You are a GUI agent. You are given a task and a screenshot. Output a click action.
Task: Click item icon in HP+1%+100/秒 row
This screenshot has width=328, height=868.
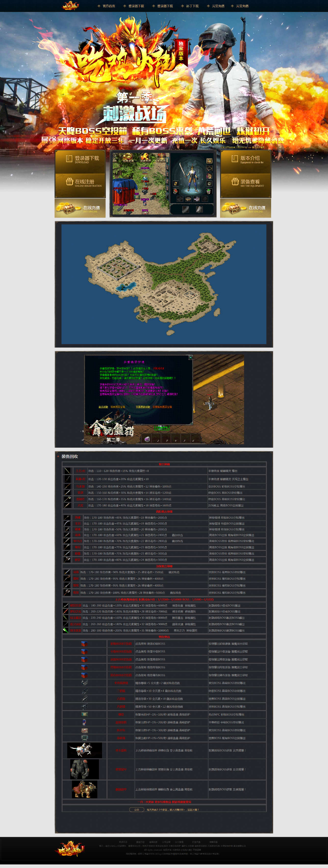click(x=84, y=714)
